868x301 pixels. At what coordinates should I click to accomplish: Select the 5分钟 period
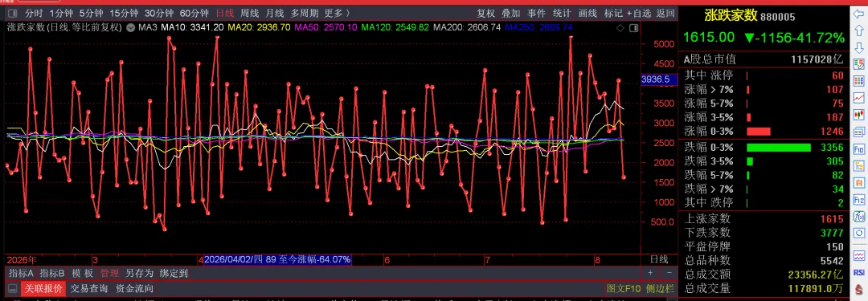click(x=91, y=13)
